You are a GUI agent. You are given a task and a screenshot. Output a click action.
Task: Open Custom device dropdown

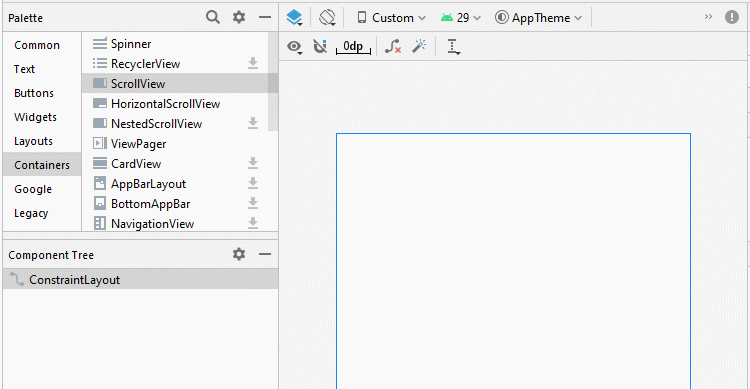[x=391, y=18]
